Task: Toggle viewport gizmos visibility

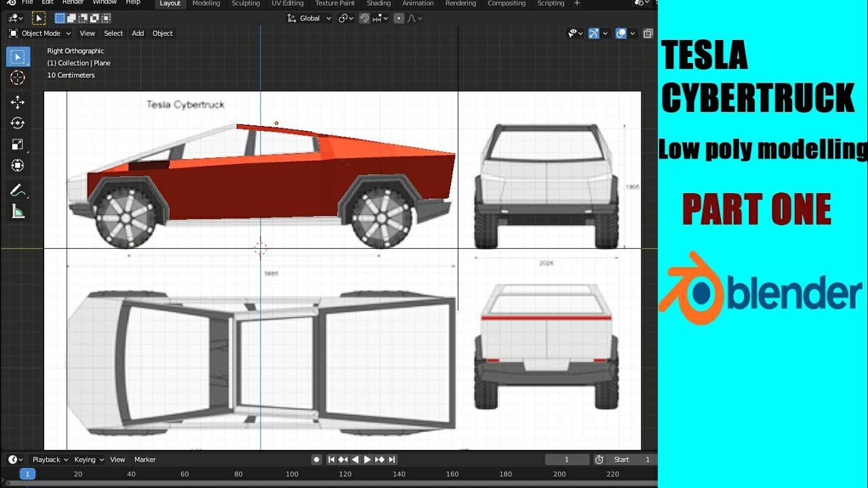Action: 593,33
